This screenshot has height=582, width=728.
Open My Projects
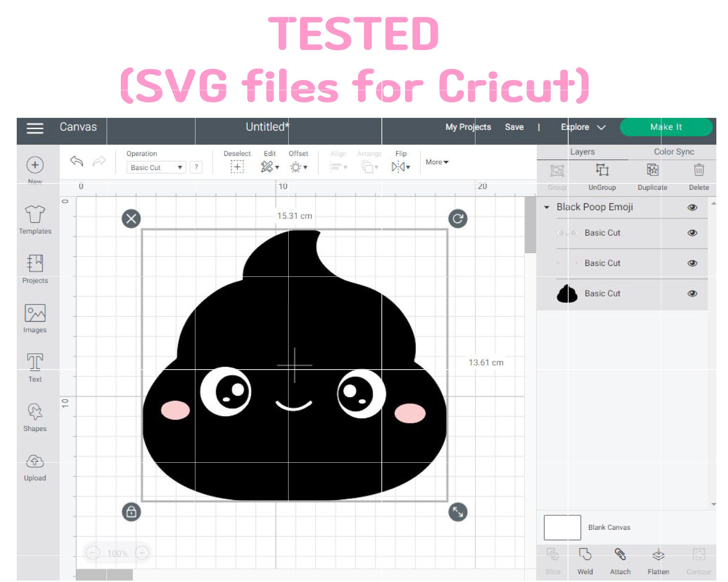point(468,127)
